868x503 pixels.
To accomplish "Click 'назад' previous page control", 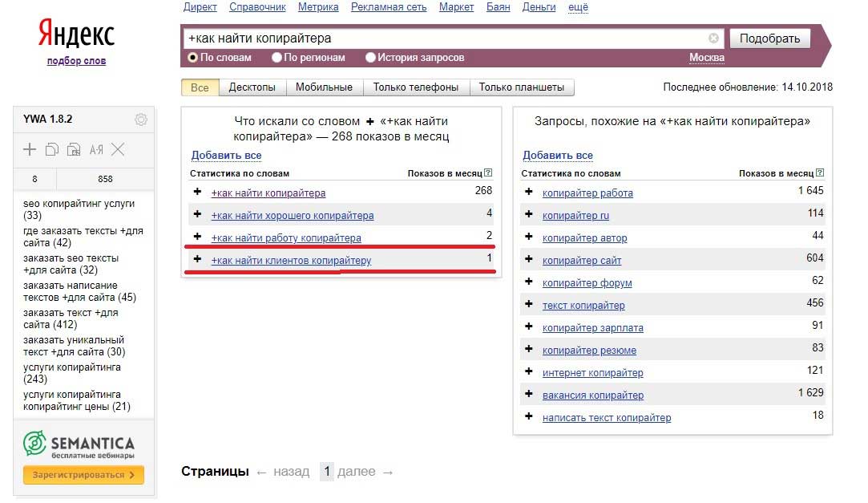I will (283, 472).
